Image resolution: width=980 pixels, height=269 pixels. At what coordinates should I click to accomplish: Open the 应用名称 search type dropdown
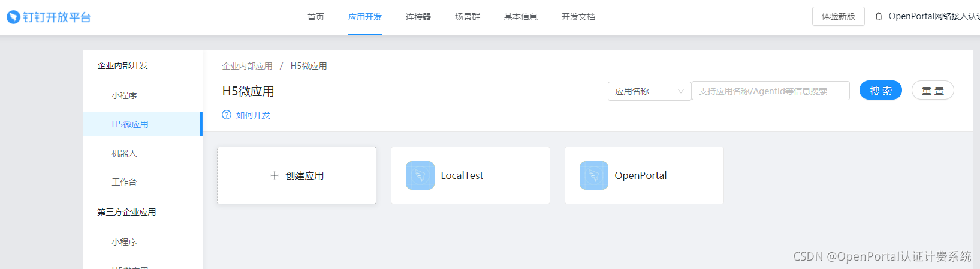[x=650, y=91]
